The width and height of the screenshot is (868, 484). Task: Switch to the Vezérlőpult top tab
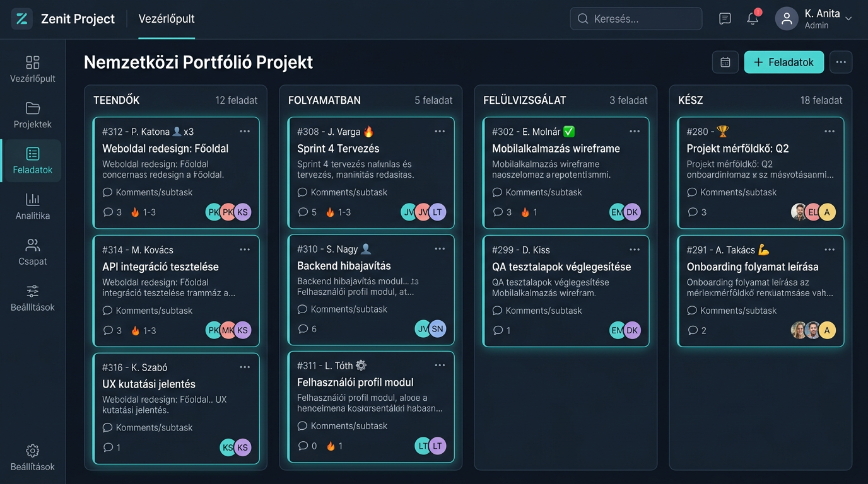coord(167,19)
